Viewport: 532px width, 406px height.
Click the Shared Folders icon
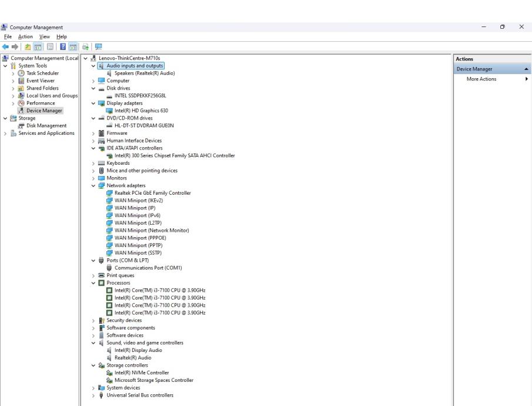21,88
